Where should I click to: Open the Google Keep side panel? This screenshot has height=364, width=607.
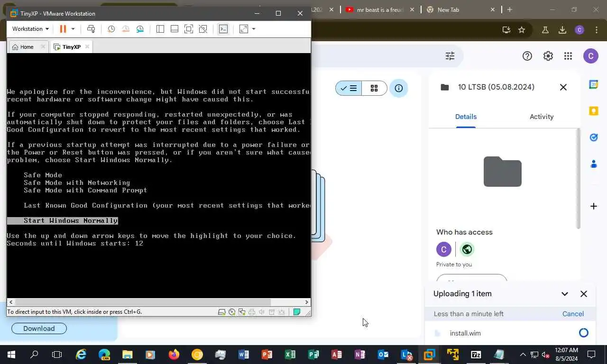point(593,111)
